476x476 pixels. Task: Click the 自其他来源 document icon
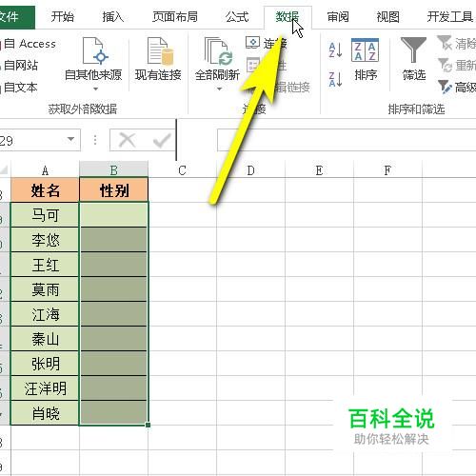click(95, 50)
